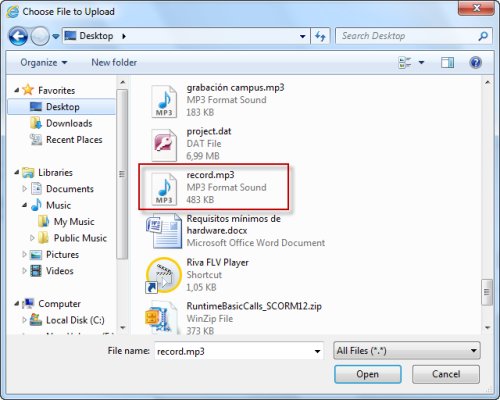Open the recent pages dropdown arrow
The image size is (500, 400).
pyautogui.click(x=56, y=36)
